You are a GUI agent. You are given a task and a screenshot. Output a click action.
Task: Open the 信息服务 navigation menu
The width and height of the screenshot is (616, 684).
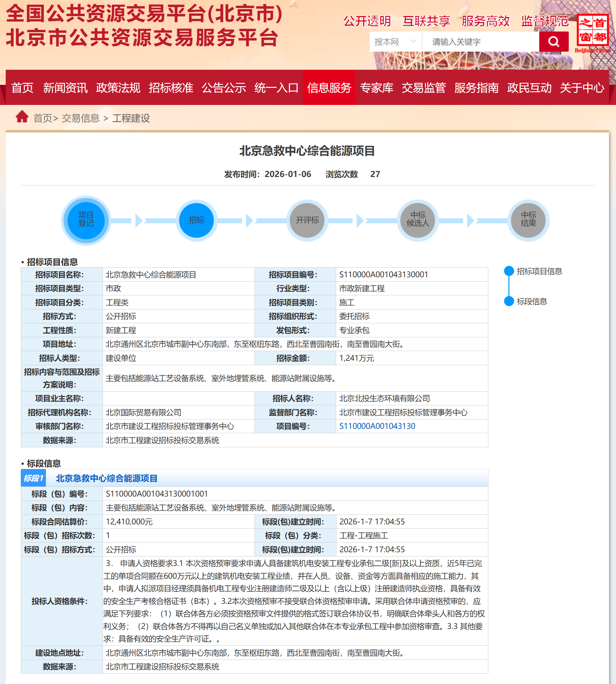click(x=329, y=88)
